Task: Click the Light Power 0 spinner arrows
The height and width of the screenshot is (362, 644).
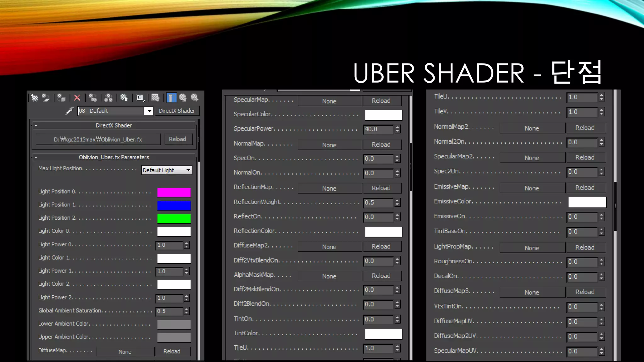Action: 186,245
